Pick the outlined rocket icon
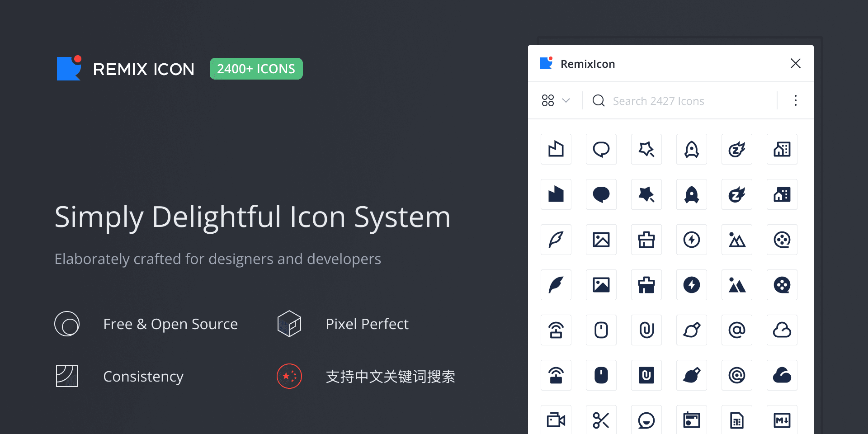 pyautogui.click(x=692, y=149)
